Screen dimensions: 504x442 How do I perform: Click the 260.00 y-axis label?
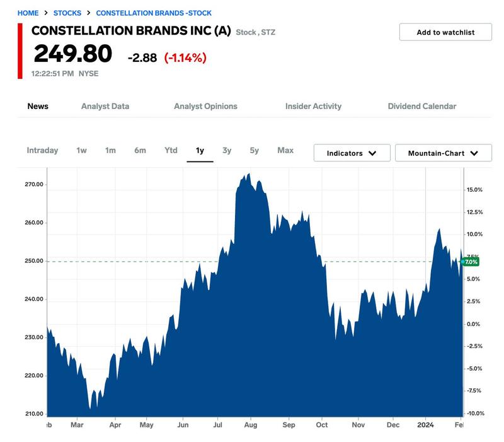tap(34, 223)
